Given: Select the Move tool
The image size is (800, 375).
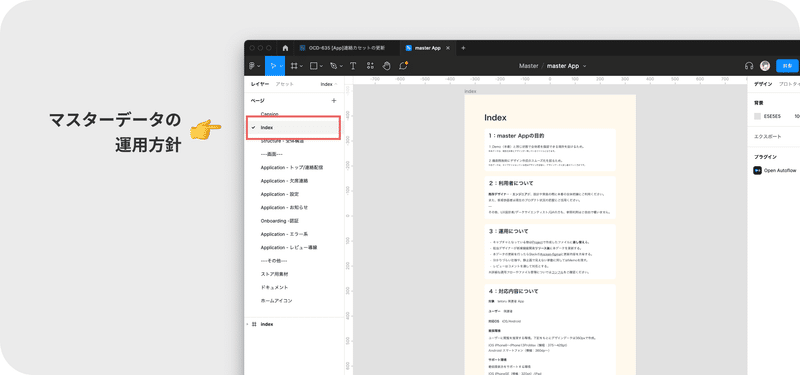Looking at the screenshot, I should tap(273, 66).
